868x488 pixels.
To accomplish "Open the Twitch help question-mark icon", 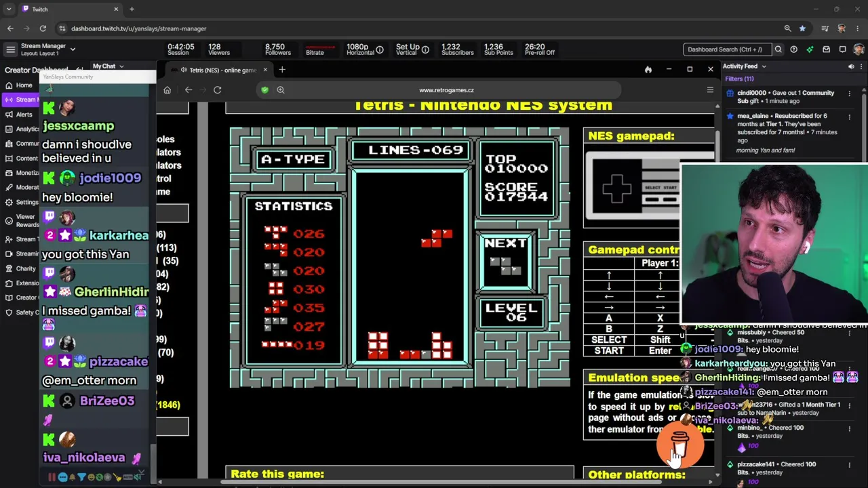I will (794, 49).
